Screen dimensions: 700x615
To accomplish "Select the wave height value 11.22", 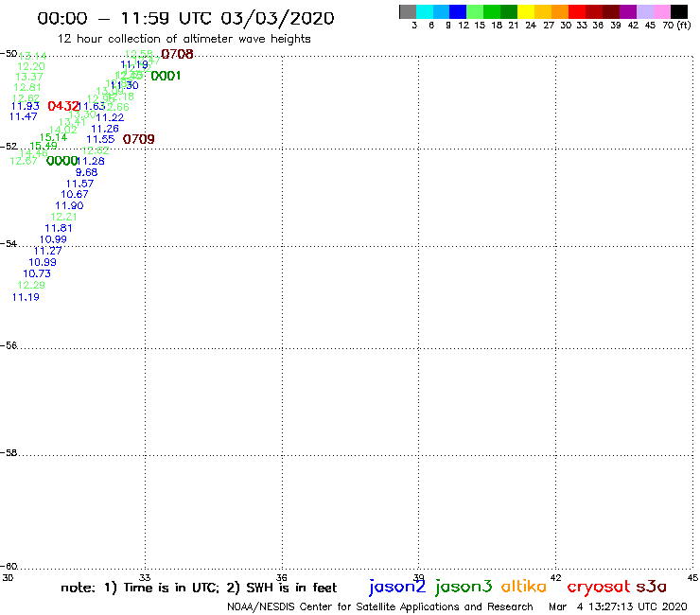I will click(110, 118).
